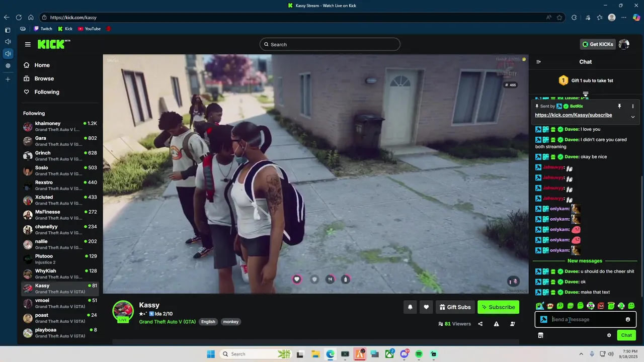Open Grinch's channel in sidebar
This screenshot has width=644, height=362.
click(60, 156)
